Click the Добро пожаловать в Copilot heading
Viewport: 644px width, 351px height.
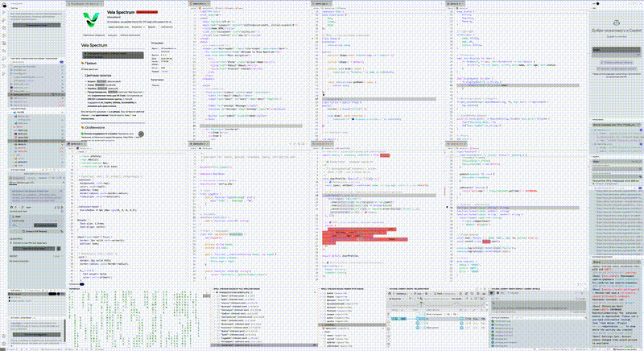pos(617,31)
